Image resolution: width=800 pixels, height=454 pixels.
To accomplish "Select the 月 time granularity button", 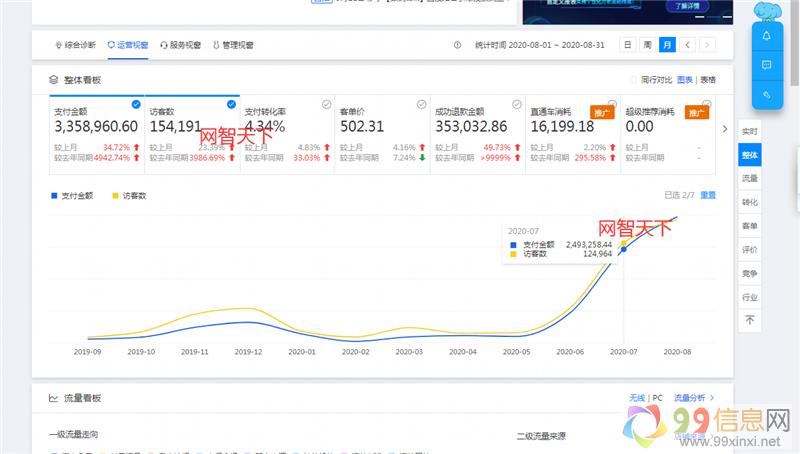I will (x=666, y=45).
